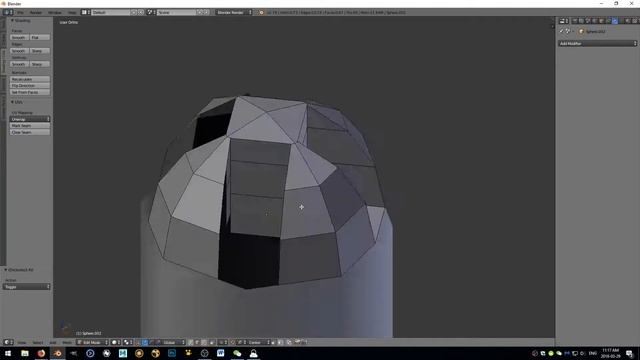Image resolution: width=640 pixels, height=360 pixels.
Task: Click the Blender logo icon in info header
Action: pyautogui.click(x=262, y=12)
